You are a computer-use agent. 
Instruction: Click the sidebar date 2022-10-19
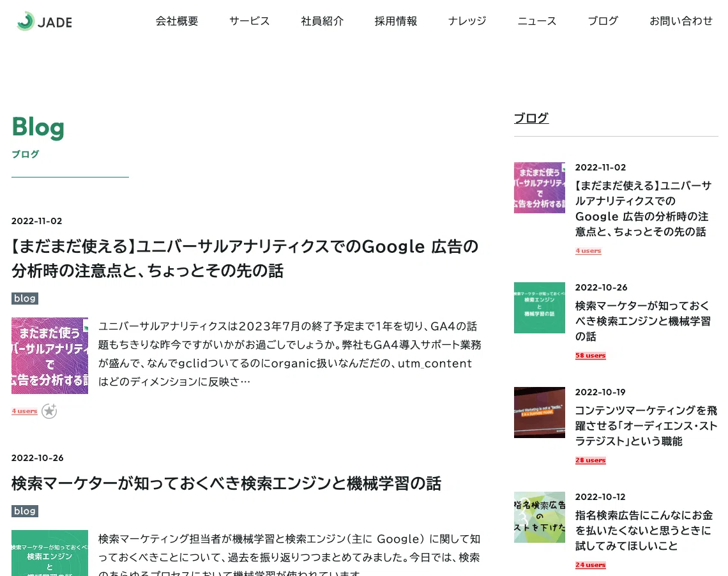600,392
